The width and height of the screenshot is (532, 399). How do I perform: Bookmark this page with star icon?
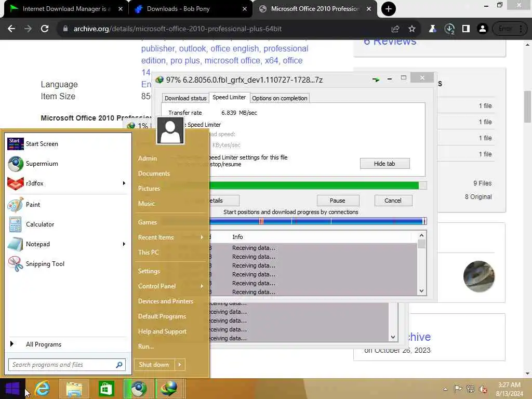412,29
